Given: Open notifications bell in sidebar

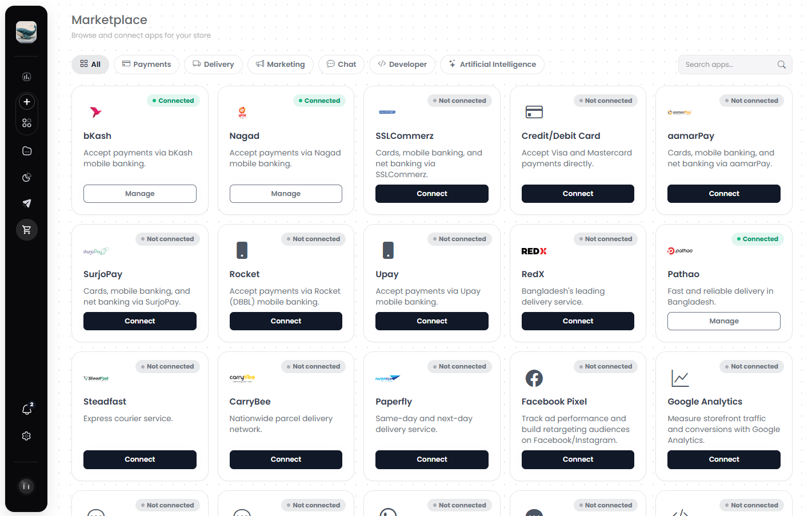Looking at the screenshot, I should click(26, 409).
